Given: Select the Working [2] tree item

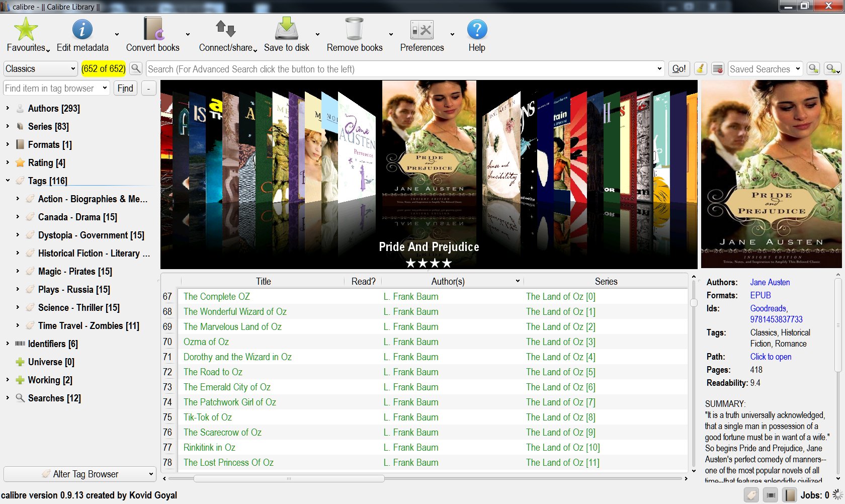Looking at the screenshot, I should pyautogui.click(x=50, y=380).
